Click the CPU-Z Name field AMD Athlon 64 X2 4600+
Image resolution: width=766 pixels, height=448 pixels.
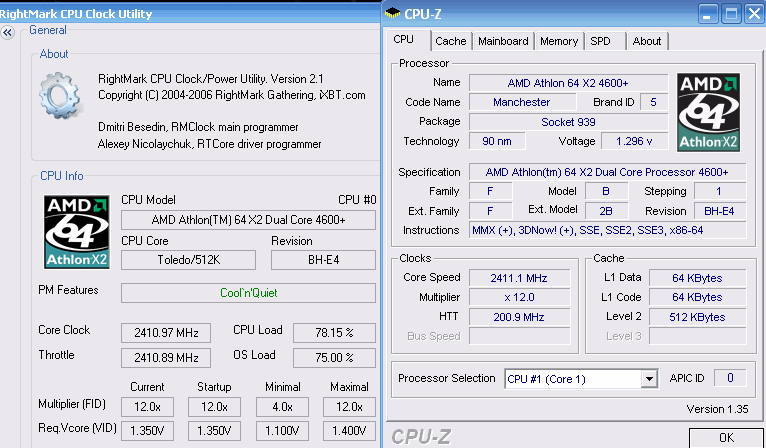tap(568, 83)
